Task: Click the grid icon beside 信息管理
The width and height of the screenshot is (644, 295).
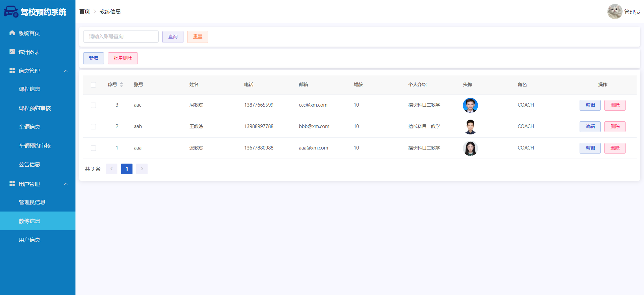Action: tap(12, 70)
